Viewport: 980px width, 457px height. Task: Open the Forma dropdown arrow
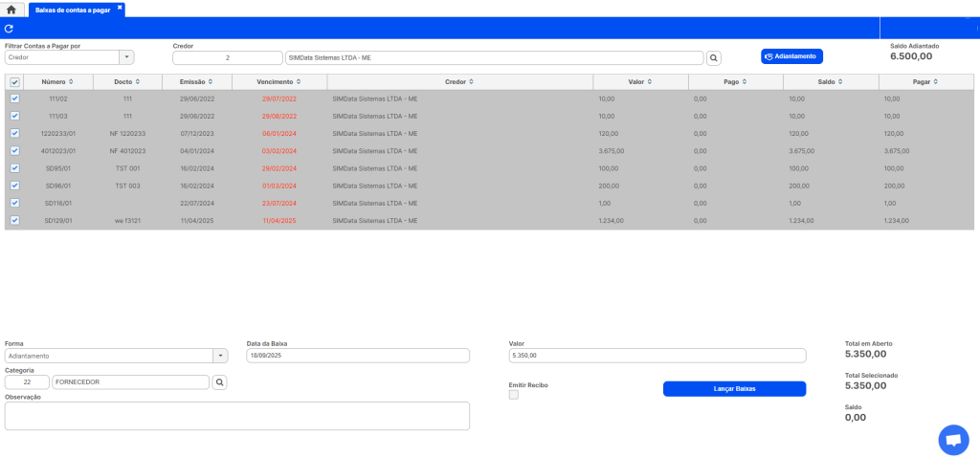(x=221, y=356)
